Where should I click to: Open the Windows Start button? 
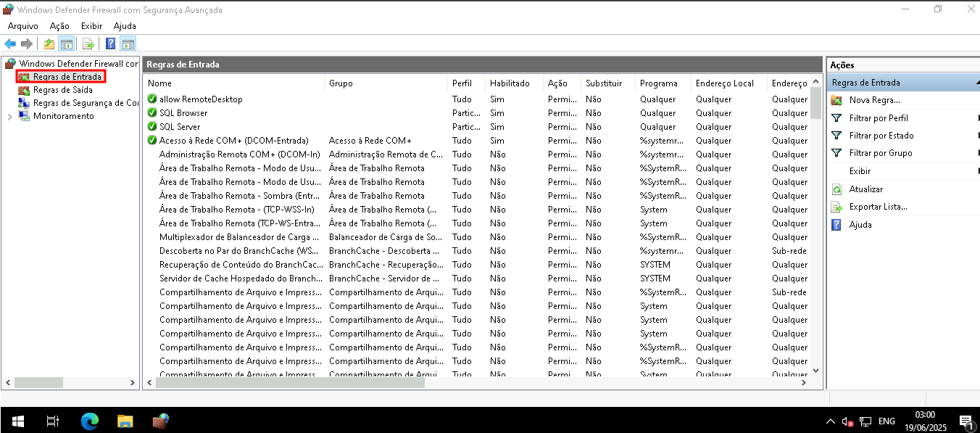click(17, 421)
